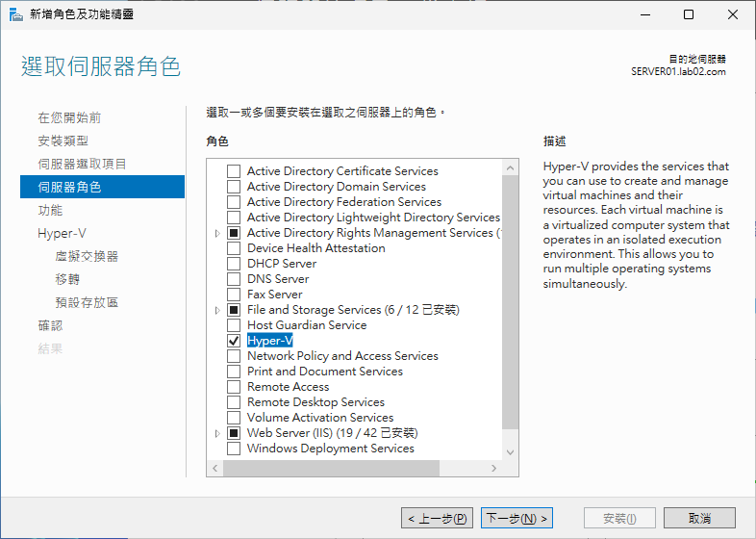The width and height of the screenshot is (756, 539).
Task: Select 伺服器選取項目 step in sidebar
Action: point(82,164)
